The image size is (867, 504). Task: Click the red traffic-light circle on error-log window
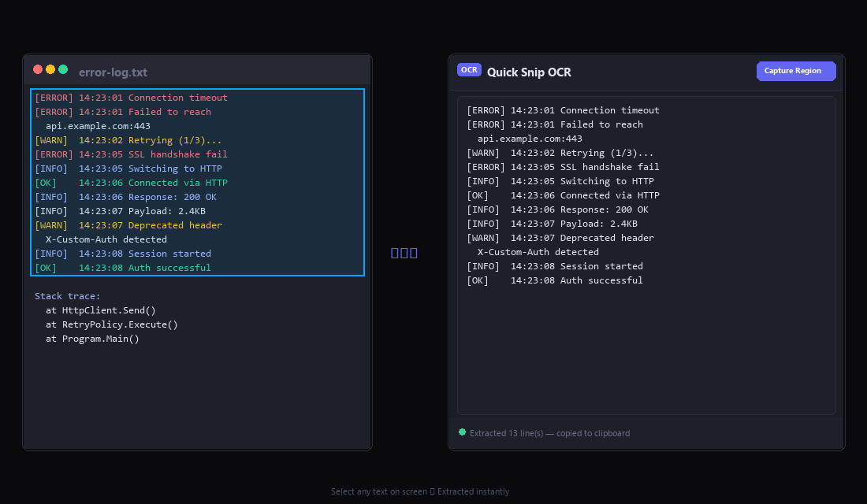coord(37,69)
